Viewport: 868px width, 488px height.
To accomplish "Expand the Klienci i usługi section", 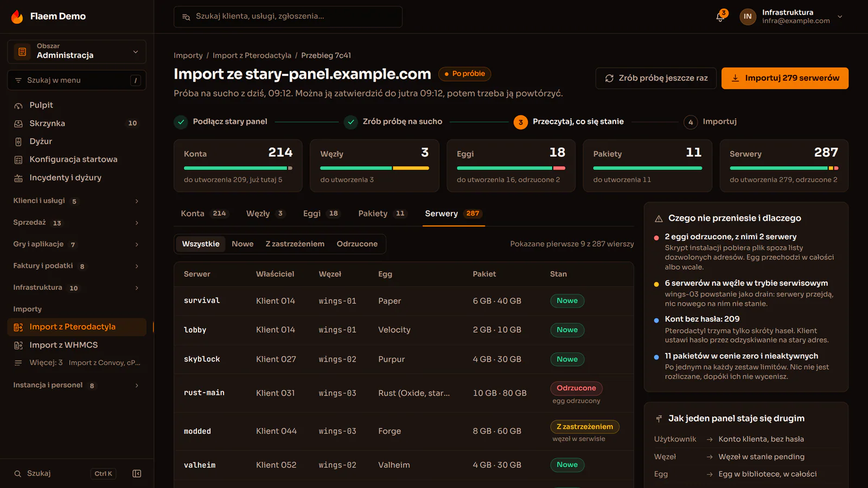I will point(77,201).
